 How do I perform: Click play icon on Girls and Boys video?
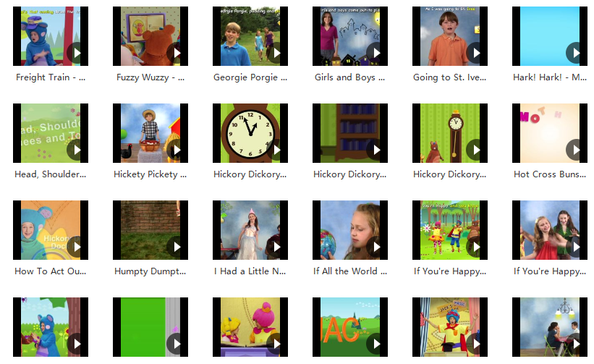tap(376, 53)
